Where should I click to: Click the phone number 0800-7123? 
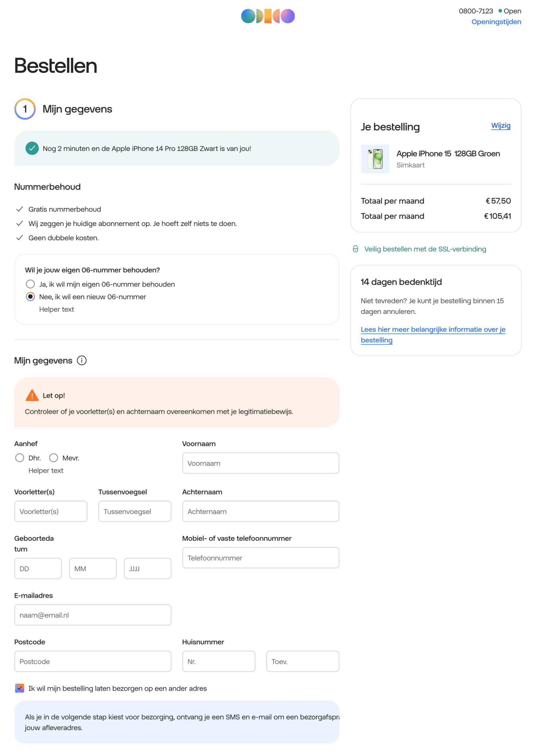[x=475, y=11]
